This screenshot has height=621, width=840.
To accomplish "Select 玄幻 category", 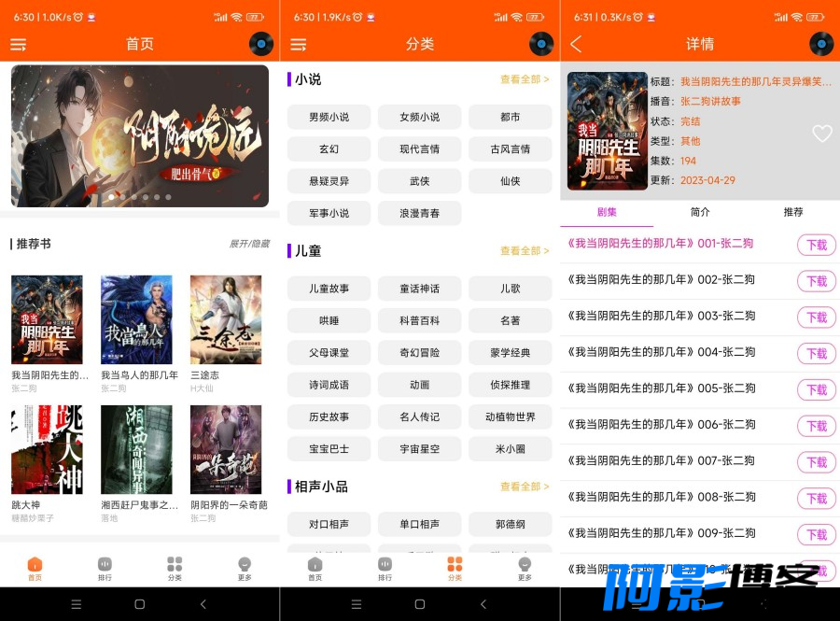I will coord(329,149).
